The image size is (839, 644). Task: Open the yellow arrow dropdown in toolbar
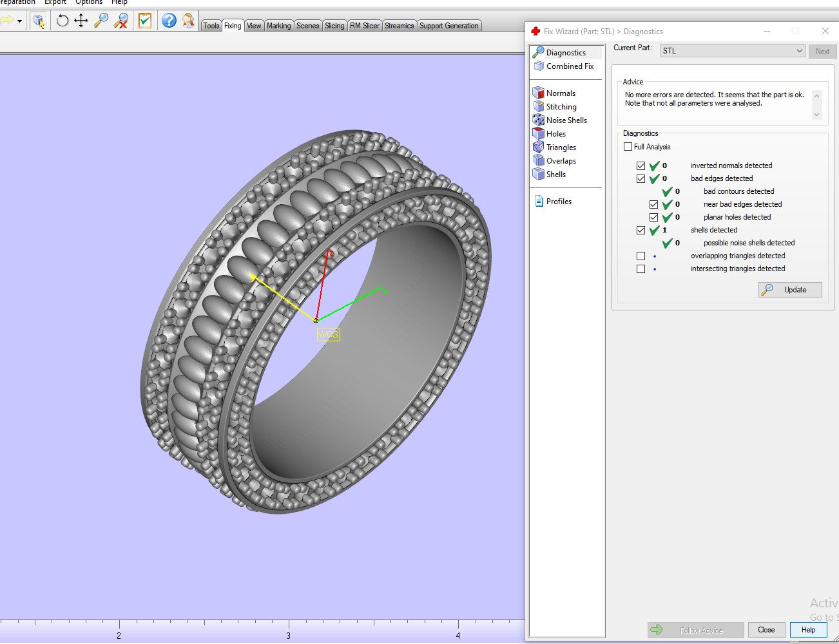[x=19, y=21]
